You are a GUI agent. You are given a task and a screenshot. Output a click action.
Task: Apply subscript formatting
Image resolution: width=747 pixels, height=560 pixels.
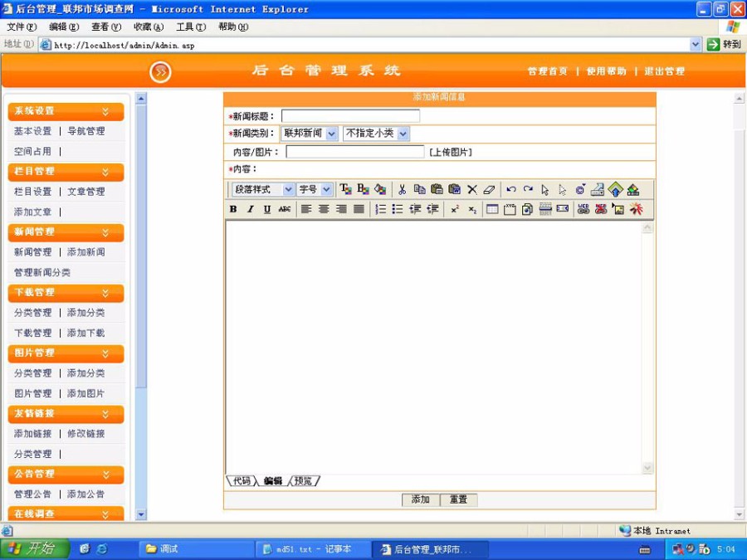coord(472,209)
